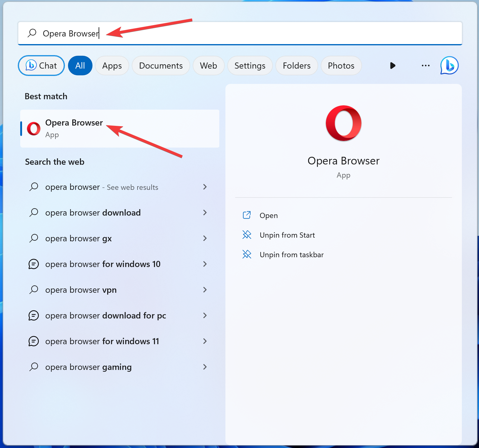Open the Chat tab in the filter bar
479x448 pixels.
pos(41,65)
